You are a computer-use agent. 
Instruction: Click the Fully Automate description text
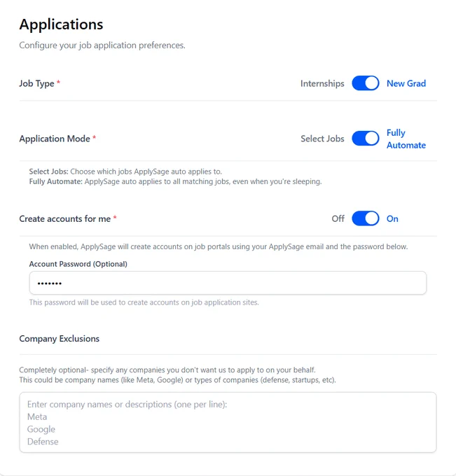tap(175, 181)
